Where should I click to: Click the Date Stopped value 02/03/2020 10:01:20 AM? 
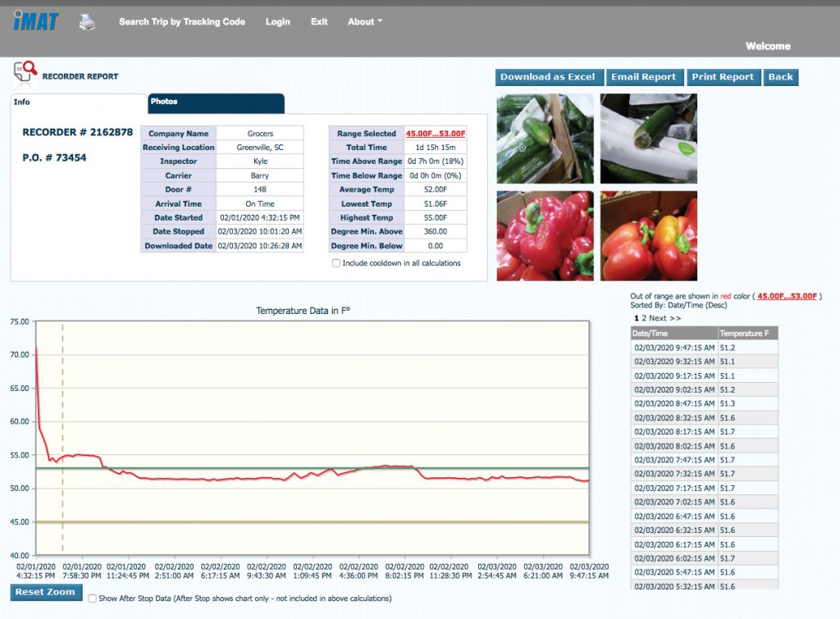(260, 232)
